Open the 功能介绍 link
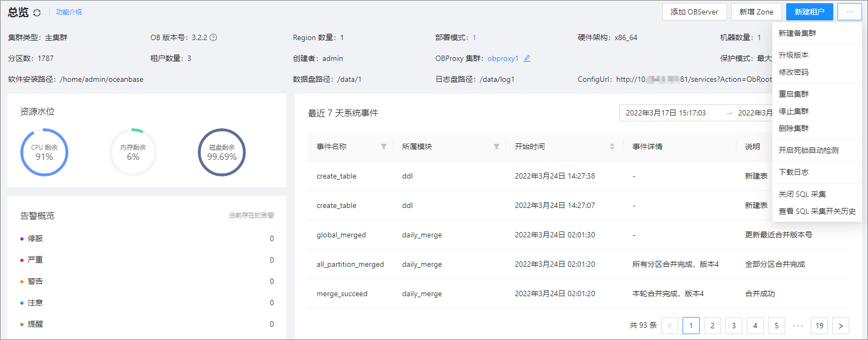 click(69, 12)
